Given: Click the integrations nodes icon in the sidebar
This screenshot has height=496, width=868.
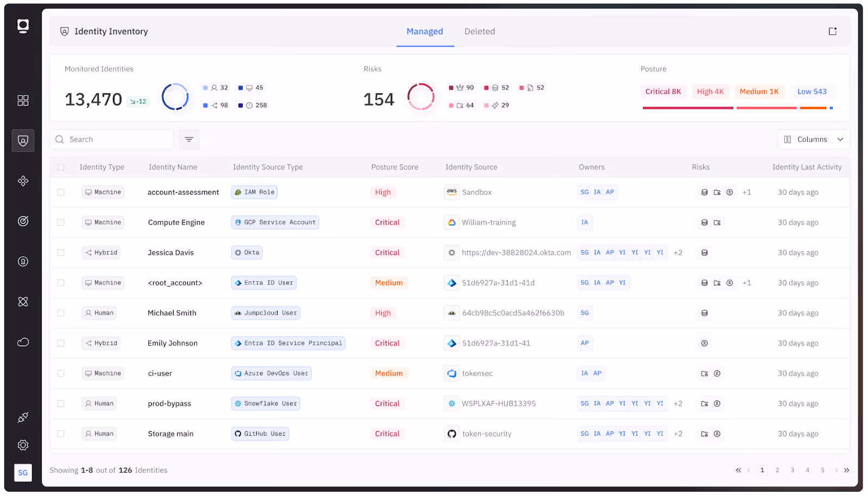Looking at the screenshot, I should point(23,181).
